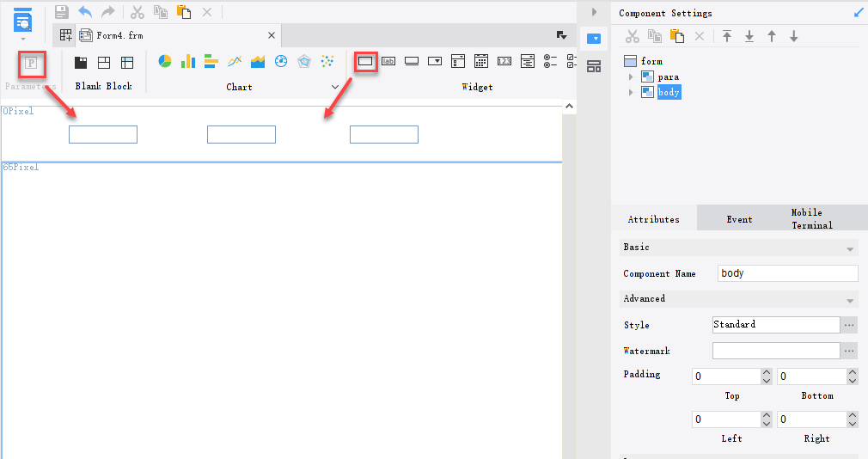868x459 pixels.
Task: Paste component in Component Settings toolbar
Action: (677, 36)
